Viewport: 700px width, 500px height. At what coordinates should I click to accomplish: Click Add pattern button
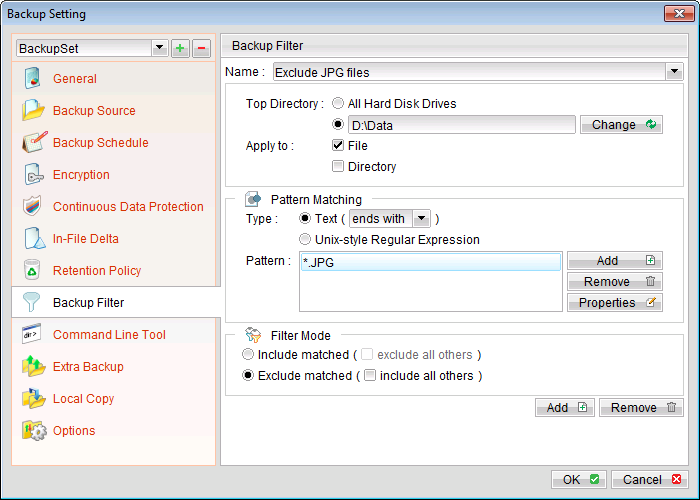coord(615,261)
